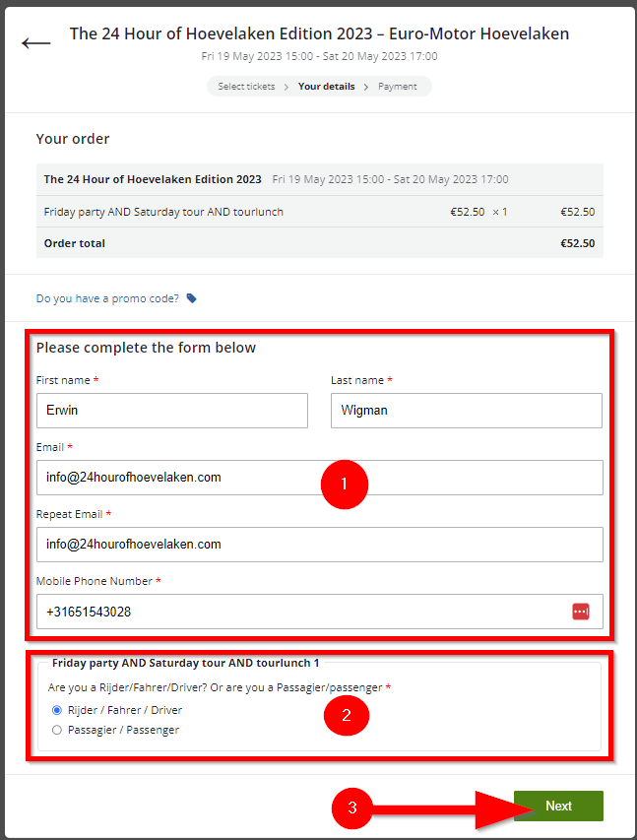The width and height of the screenshot is (637, 840).
Task: Focus the First name field
Action: pyautogui.click(x=171, y=411)
